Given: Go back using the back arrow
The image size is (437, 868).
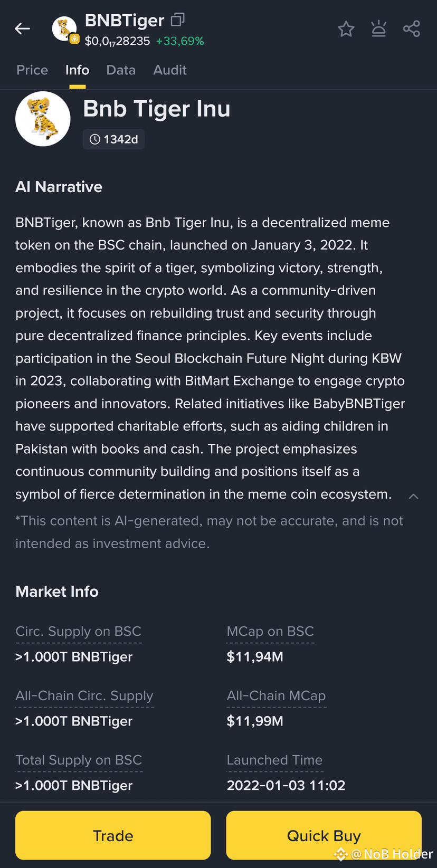Looking at the screenshot, I should coord(22,28).
